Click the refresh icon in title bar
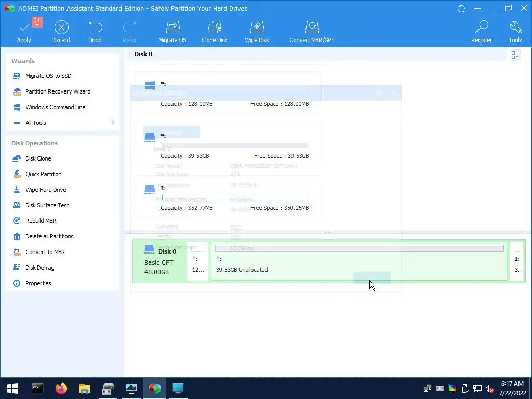532x399 pixels. 461,8
